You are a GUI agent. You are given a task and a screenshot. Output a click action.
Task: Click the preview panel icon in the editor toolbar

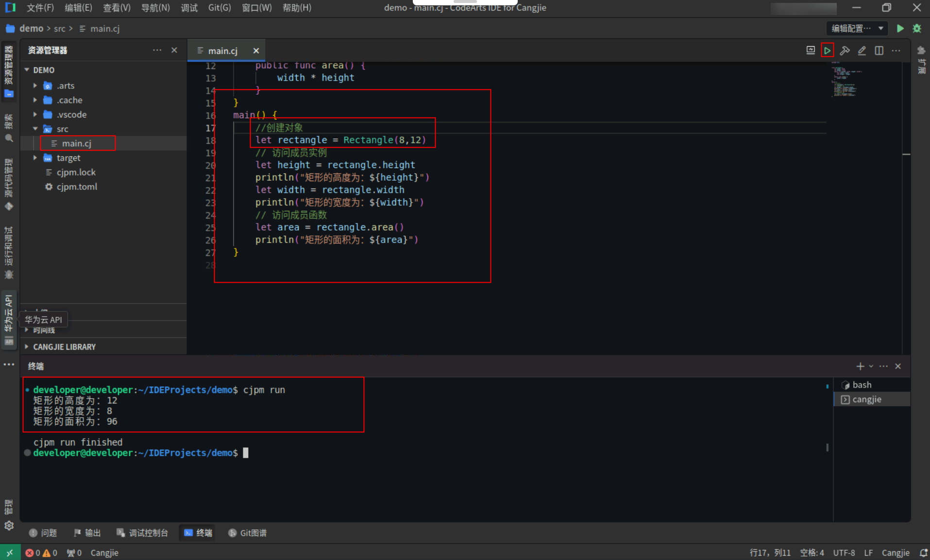811,51
